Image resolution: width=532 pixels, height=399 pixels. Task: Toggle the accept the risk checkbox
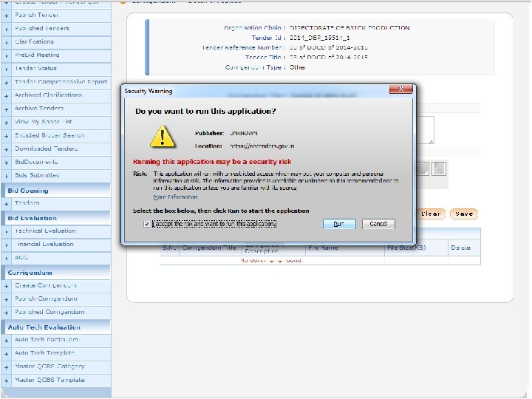coord(146,224)
